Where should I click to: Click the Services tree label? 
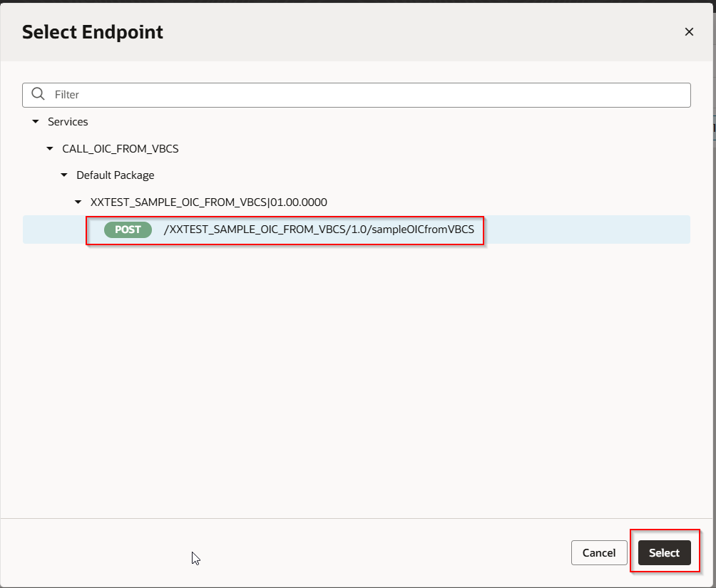[x=69, y=121]
